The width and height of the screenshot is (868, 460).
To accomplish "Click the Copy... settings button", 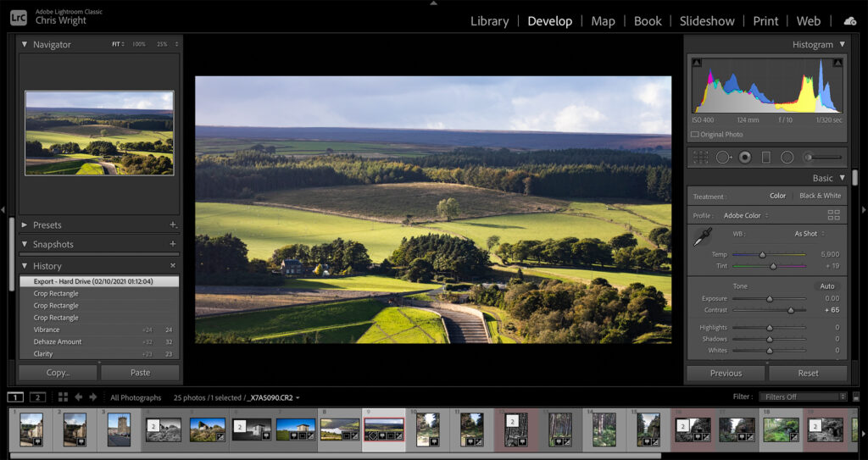I will point(58,373).
